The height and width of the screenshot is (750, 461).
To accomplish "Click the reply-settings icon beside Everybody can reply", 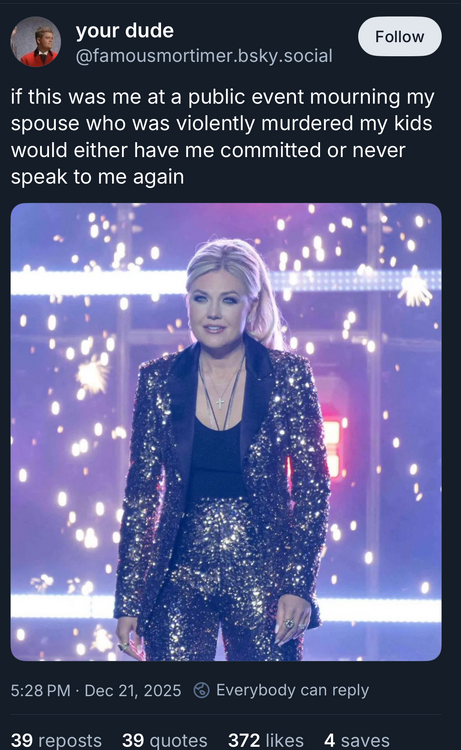I will (201, 690).
